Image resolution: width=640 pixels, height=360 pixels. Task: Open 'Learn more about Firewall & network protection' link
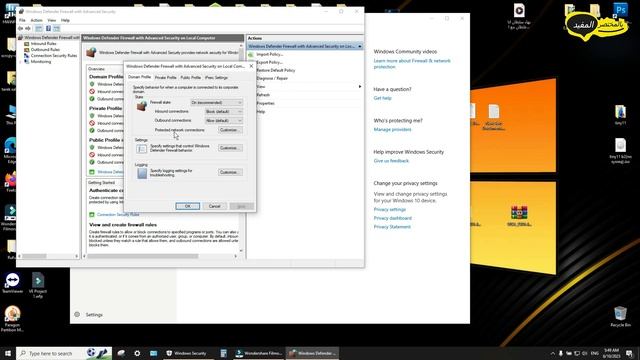(x=412, y=64)
